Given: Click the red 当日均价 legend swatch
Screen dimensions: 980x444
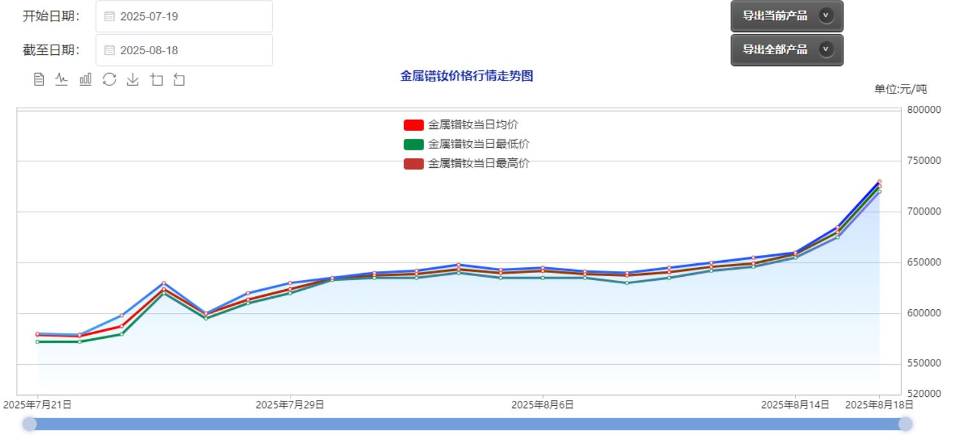Looking at the screenshot, I should tap(414, 125).
